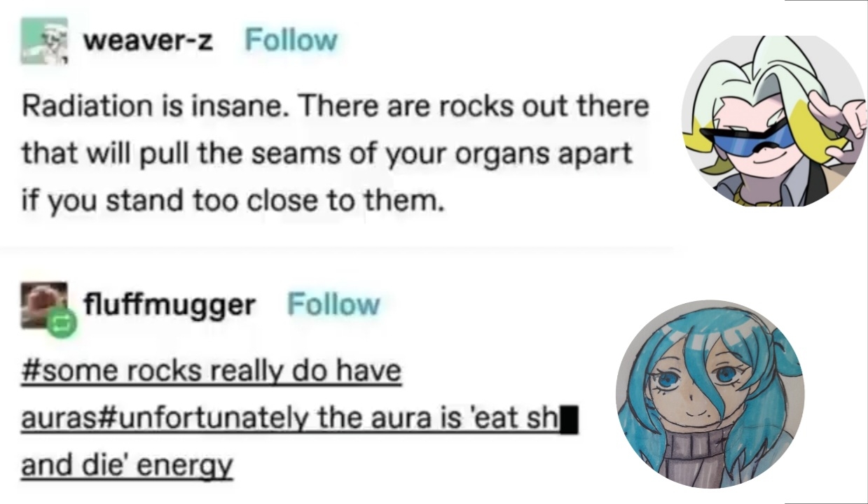Follow the weaver-z blog

(291, 41)
